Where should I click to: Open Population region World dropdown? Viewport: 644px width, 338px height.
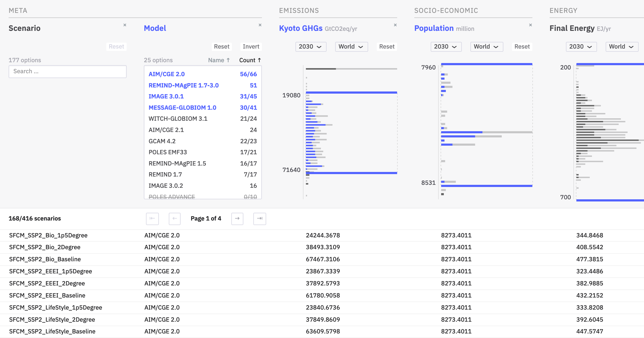(486, 47)
